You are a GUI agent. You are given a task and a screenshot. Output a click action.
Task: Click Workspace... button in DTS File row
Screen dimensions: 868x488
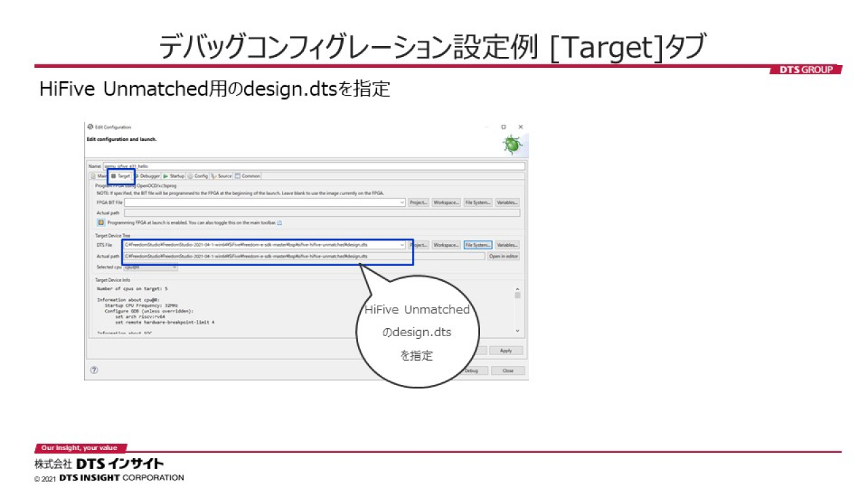click(446, 245)
